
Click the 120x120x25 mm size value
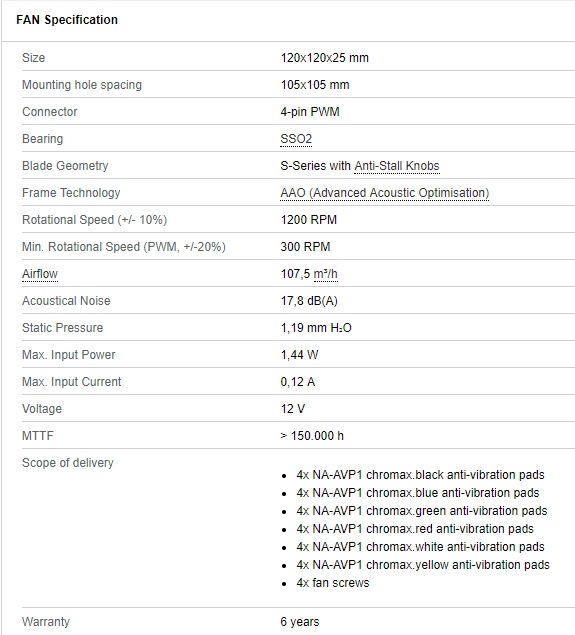tap(324, 58)
